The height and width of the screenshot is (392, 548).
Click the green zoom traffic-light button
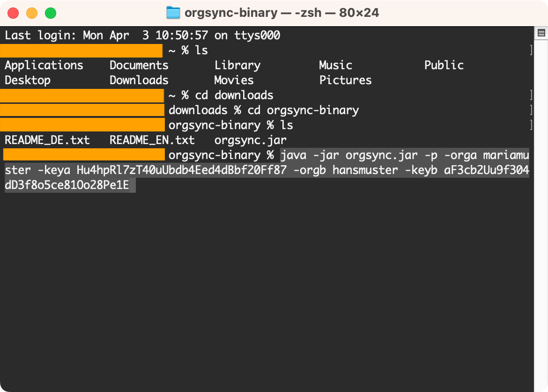click(51, 13)
